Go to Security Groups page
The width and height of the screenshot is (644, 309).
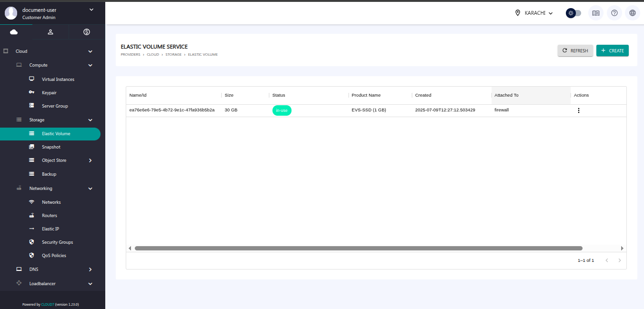point(57,242)
